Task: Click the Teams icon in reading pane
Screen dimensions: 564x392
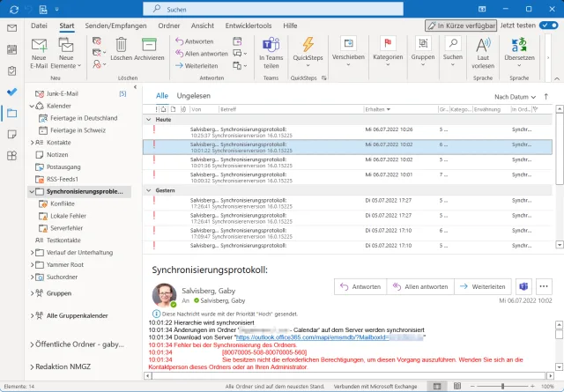Action: [x=523, y=287]
